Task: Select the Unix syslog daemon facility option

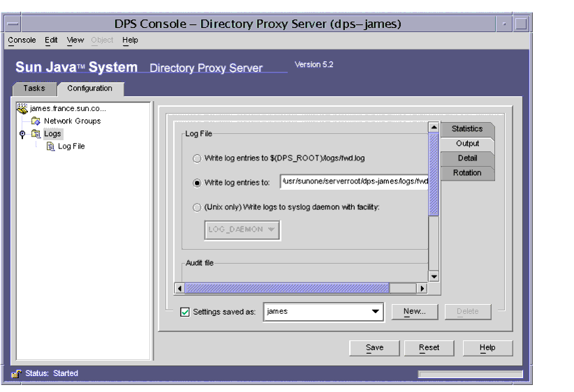Action: pyautogui.click(x=197, y=207)
